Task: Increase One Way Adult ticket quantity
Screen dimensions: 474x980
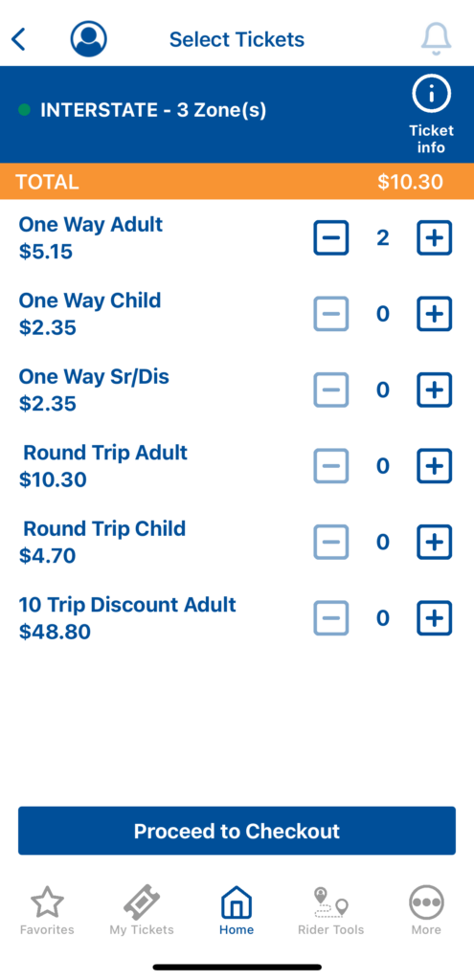Action: pos(435,237)
